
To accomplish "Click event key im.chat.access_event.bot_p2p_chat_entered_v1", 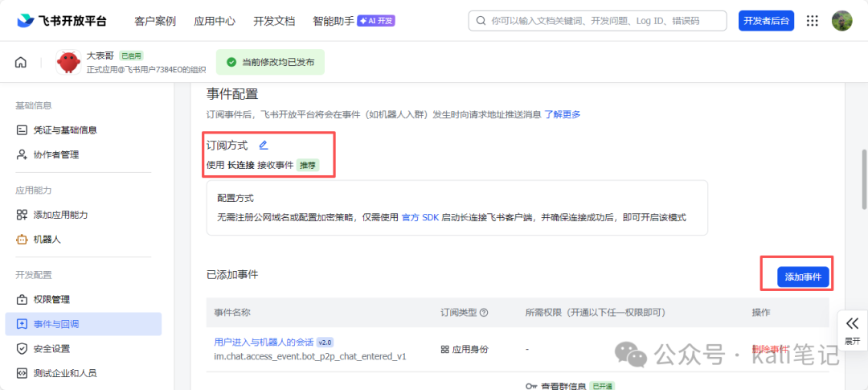I will 310,356.
